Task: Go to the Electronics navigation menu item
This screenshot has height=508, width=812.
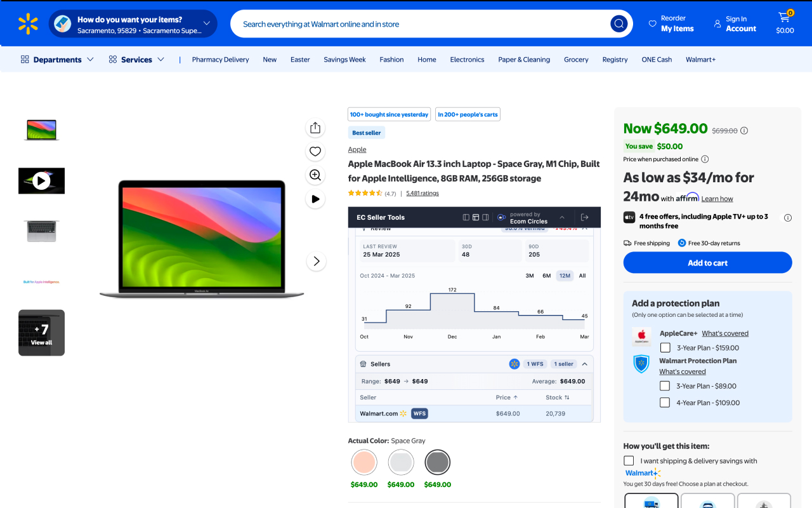Action: [x=467, y=59]
